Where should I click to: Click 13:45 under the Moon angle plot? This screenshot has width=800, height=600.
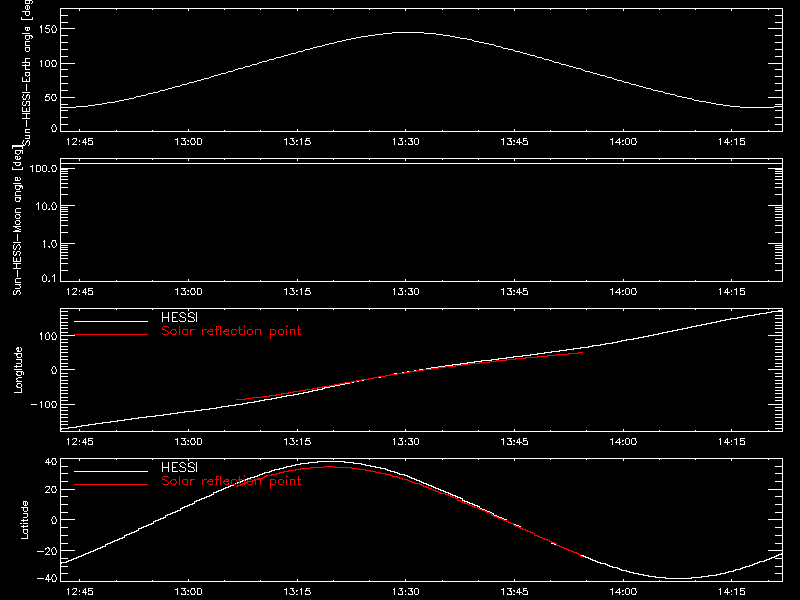click(514, 291)
